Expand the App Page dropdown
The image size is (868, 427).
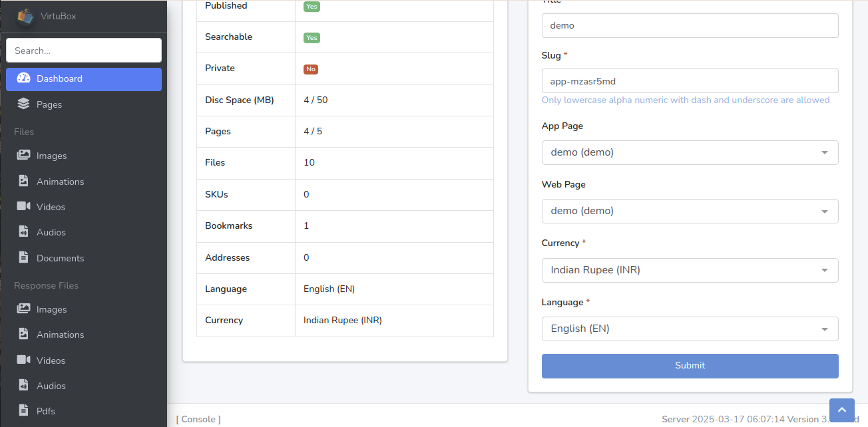pyautogui.click(x=690, y=152)
